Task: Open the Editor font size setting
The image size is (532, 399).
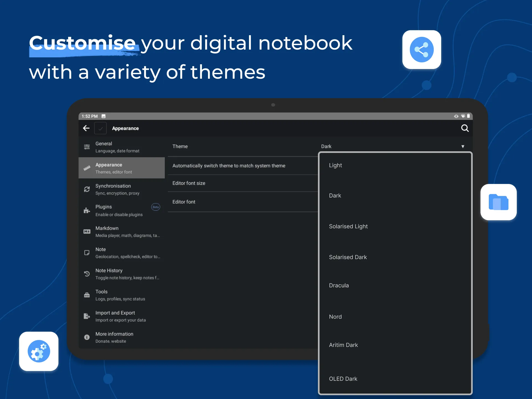Action: pos(243,183)
